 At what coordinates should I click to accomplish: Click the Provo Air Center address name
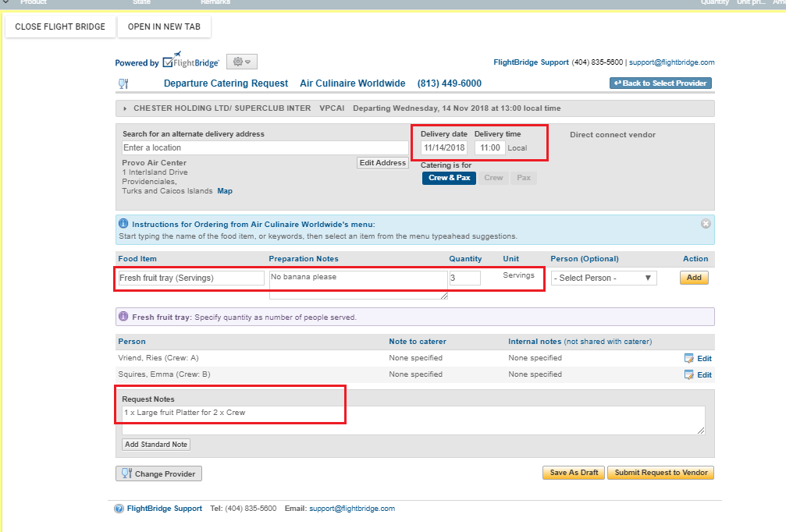coord(155,163)
